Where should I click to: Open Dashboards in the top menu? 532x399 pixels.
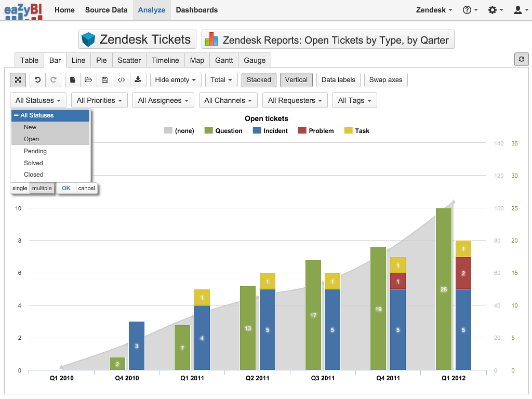click(196, 10)
